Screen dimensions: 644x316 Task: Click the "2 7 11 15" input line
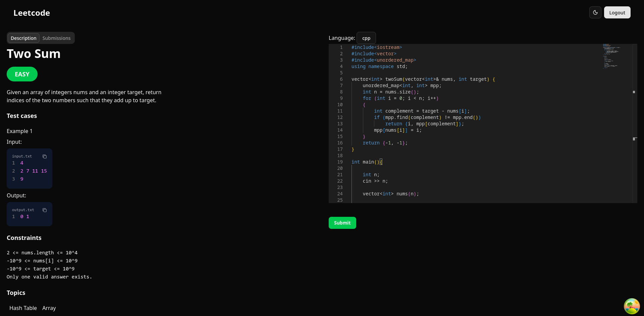coord(34,171)
